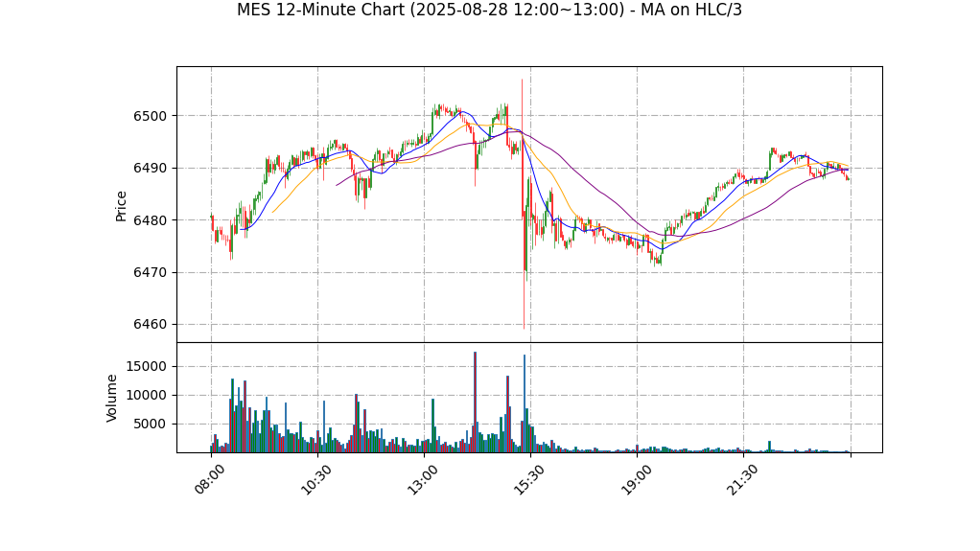Viewport: 980px width, 551px height.
Task: Click the 5000 volume axis label
Action: coord(150,425)
